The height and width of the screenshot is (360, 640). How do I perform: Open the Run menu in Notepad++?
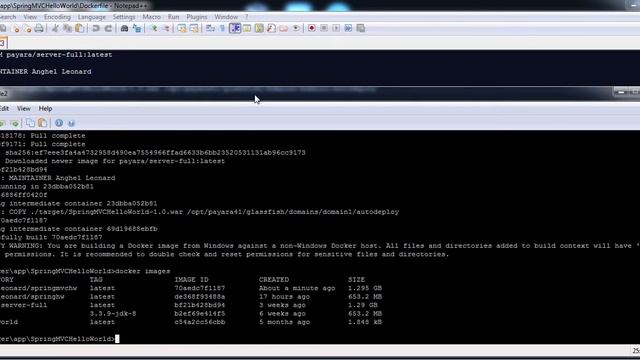(173, 17)
